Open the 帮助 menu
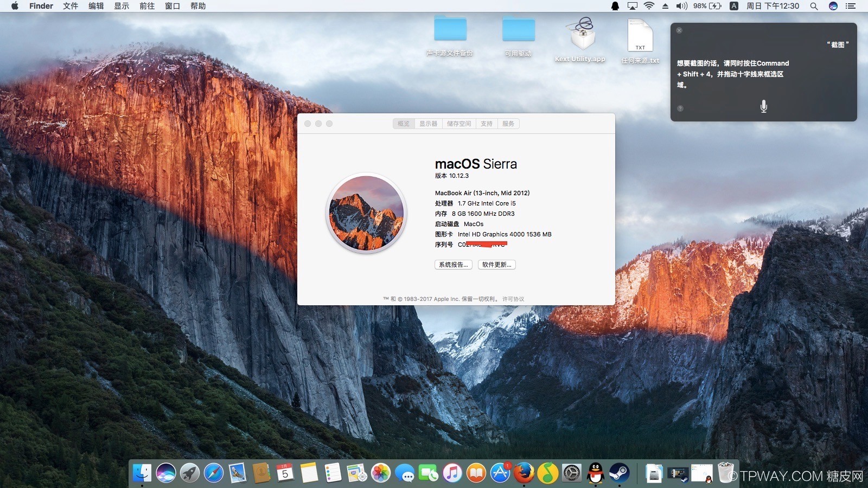This screenshot has width=868, height=488. [x=198, y=6]
